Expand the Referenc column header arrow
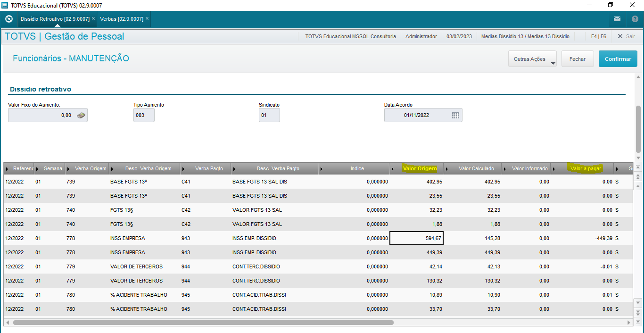 [8, 168]
